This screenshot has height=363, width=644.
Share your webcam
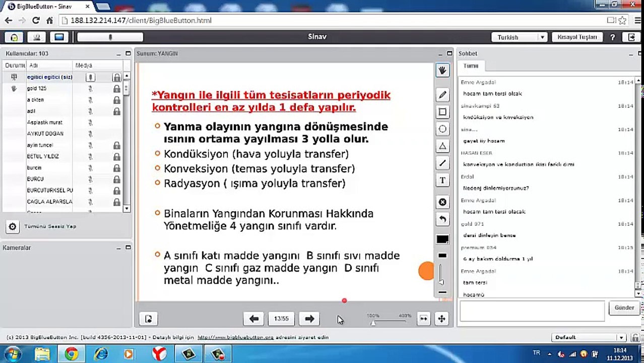[36, 37]
